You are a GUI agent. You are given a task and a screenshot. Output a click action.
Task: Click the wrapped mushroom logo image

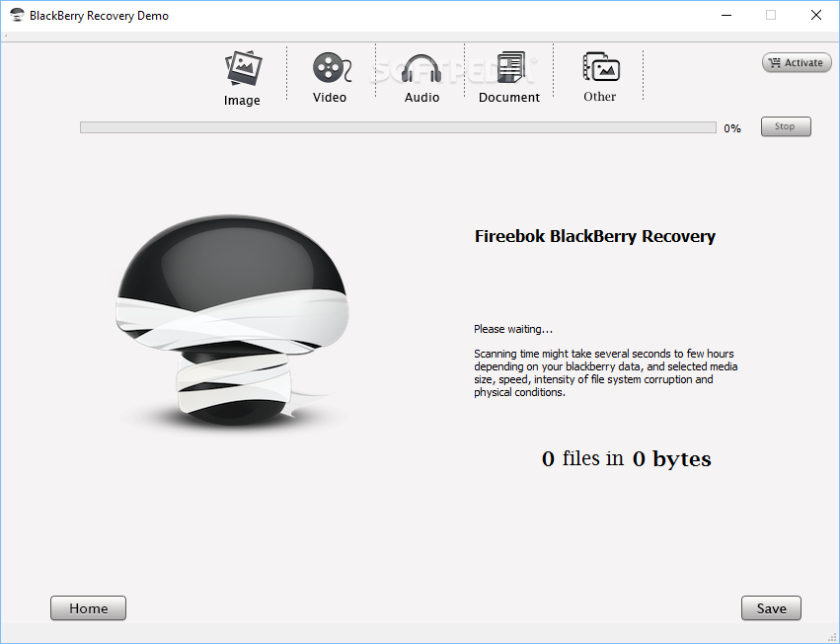(x=232, y=322)
